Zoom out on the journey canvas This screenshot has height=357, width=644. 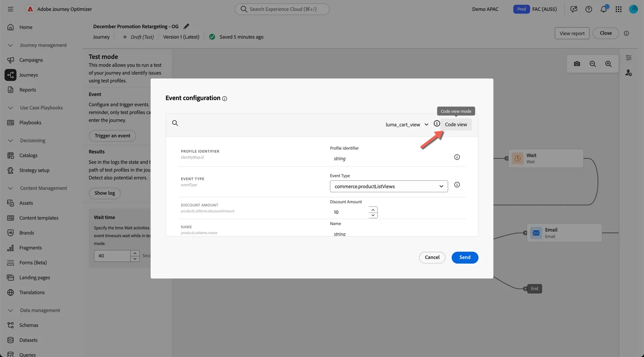click(593, 64)
